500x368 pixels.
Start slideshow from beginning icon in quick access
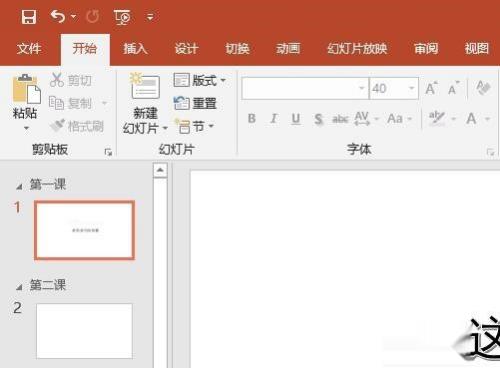click(122, 17)
